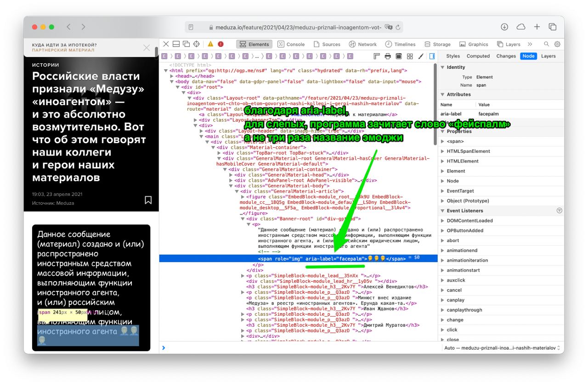This screenshot has height=385, width=588.
Task: Open the Layers tab in main toolbar
Action: click(x=509, y=45)
